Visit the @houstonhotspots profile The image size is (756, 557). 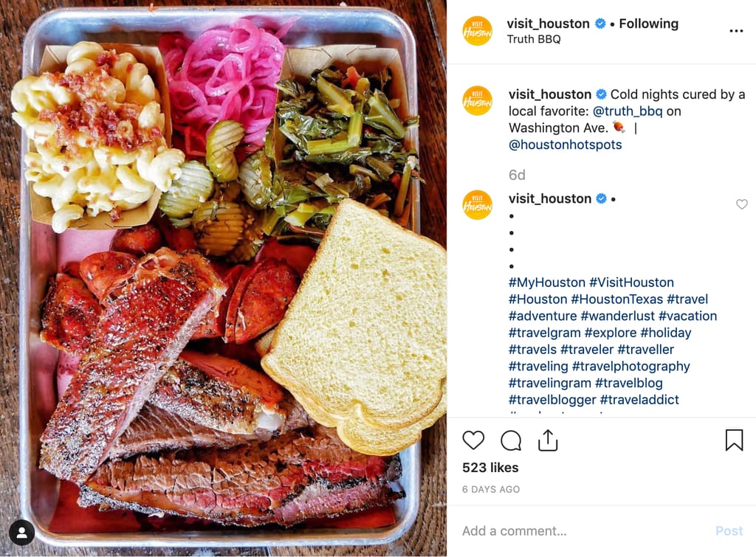point(565,145)
